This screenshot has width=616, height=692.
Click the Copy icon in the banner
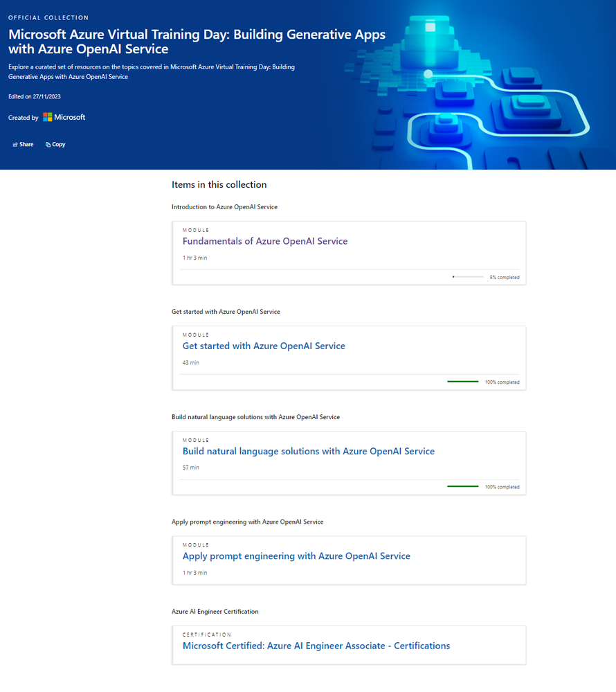[48, 145]
